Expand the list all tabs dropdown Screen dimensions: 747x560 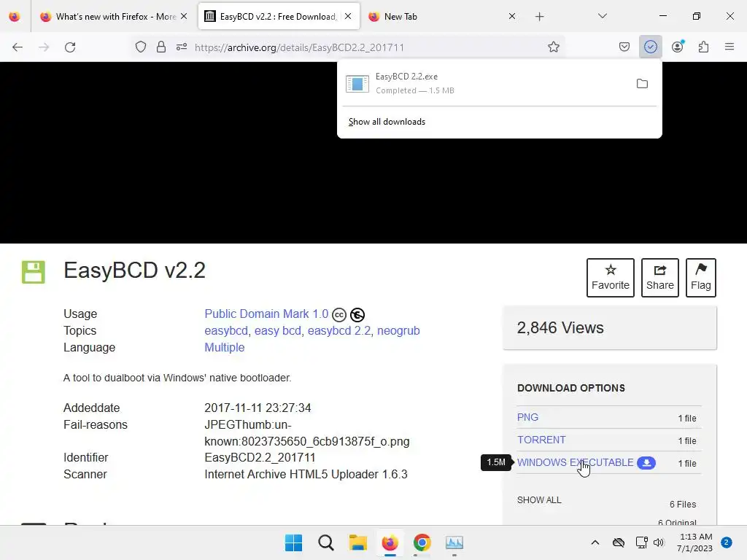coord(602,16)
